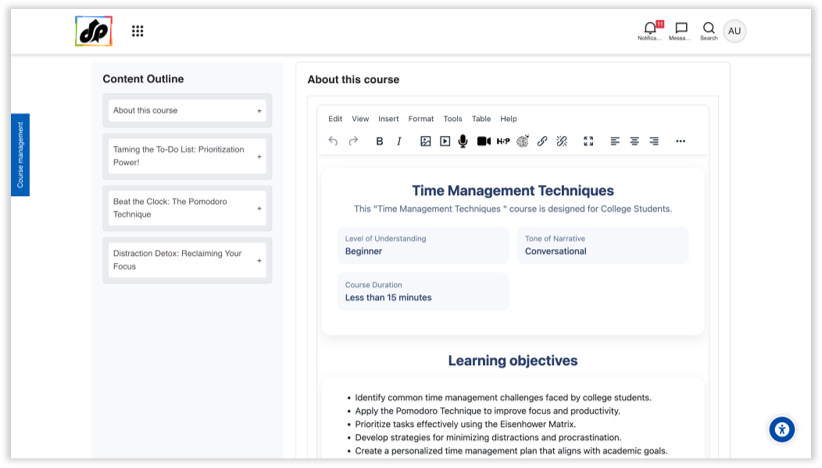Toggle fullscreen editor mode
This screenshot has height=468, width=822.
[588, 141]
